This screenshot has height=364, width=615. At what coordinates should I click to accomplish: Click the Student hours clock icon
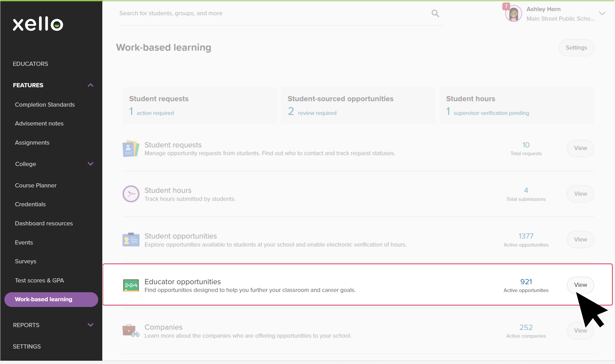(131, 194)
